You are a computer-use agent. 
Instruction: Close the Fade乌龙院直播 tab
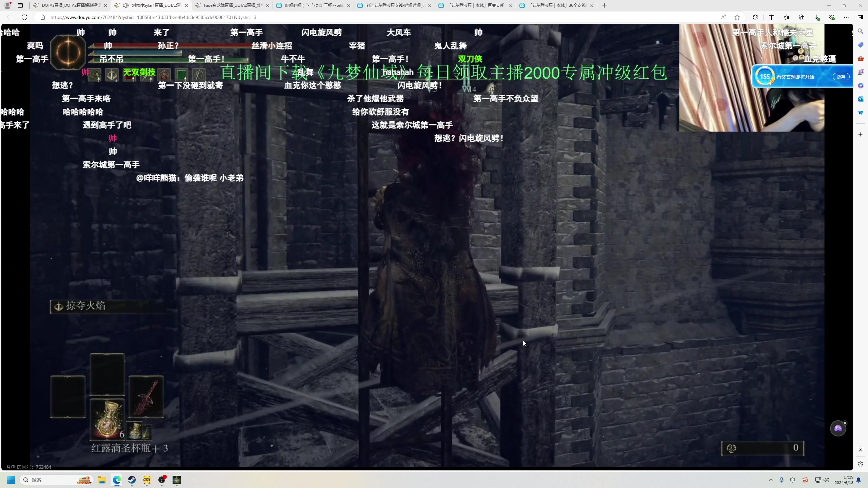(268, 5)
